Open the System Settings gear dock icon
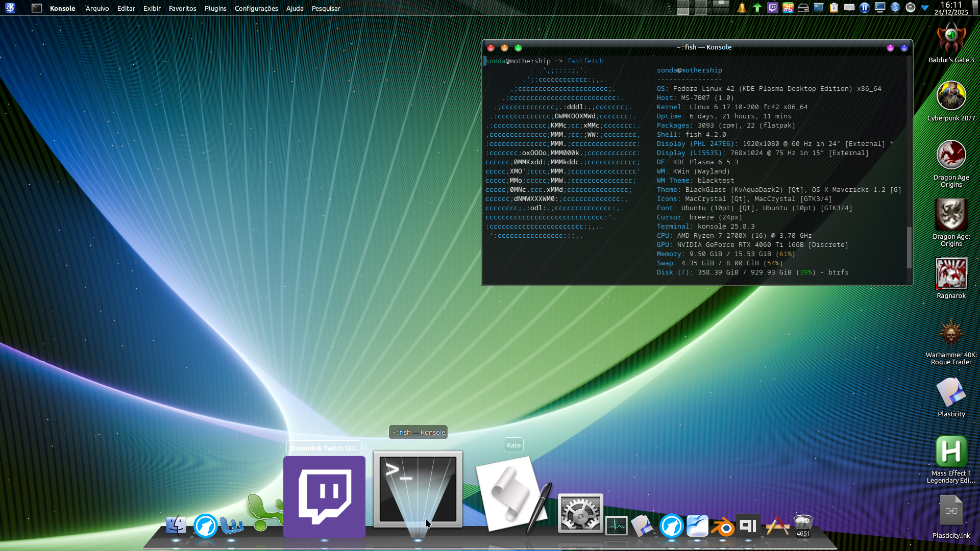The width and height of the screenshot is (980, 551). pos(580,513)
